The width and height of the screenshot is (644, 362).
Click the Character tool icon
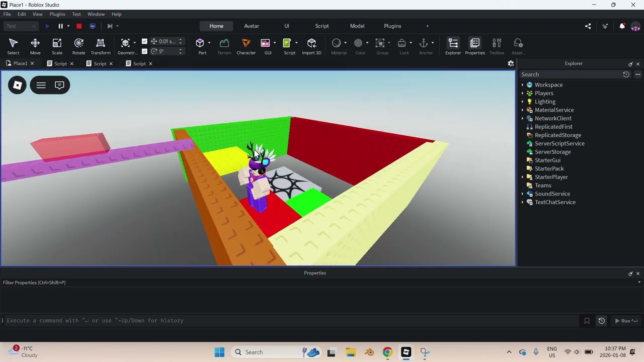[x=246, y=46]
